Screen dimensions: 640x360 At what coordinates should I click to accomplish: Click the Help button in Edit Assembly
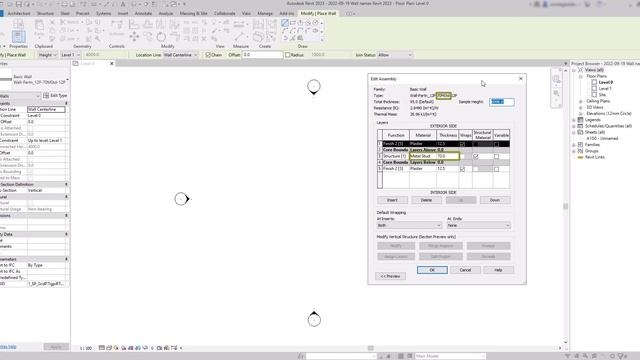click(x=498, y=270)
